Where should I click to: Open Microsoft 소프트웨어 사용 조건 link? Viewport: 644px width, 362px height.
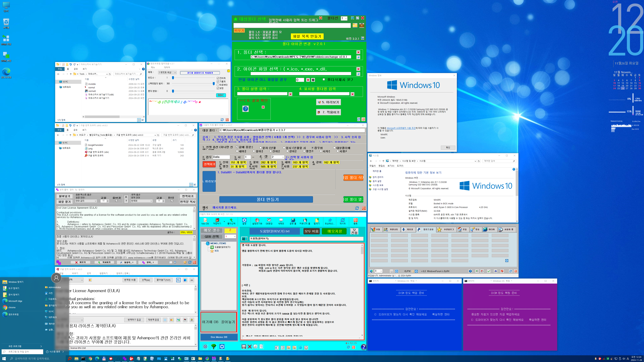(401, 128)
